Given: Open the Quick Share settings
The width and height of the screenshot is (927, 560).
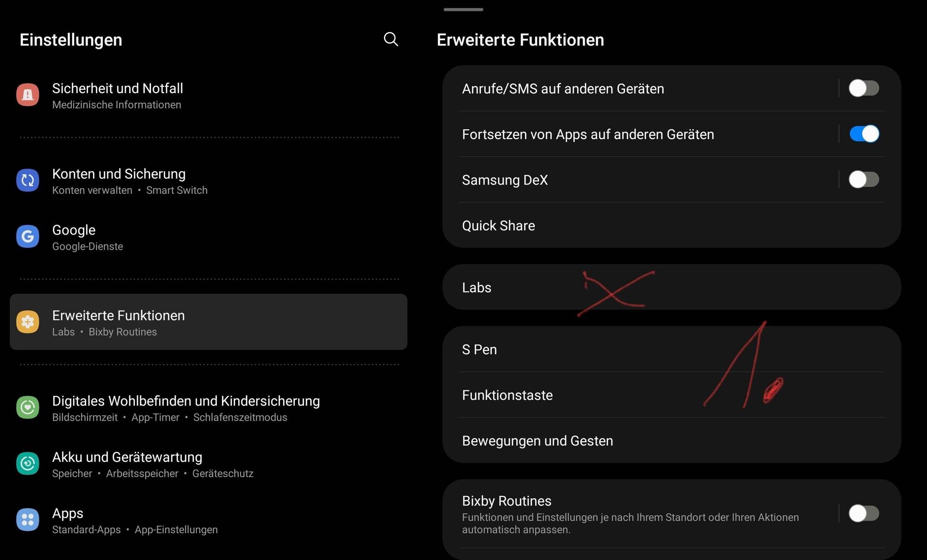Looking at the screenshot, I should tap(672, 225).
